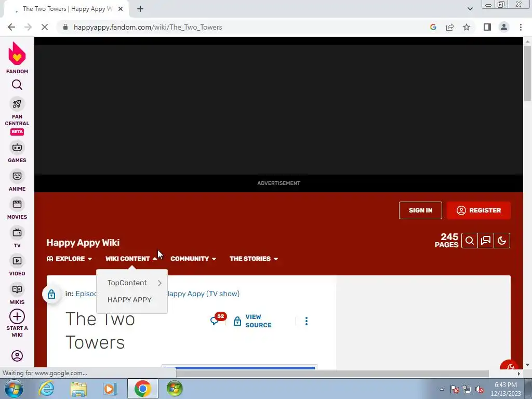Open search from the Fandom sidebar

(x=17, y=85)
